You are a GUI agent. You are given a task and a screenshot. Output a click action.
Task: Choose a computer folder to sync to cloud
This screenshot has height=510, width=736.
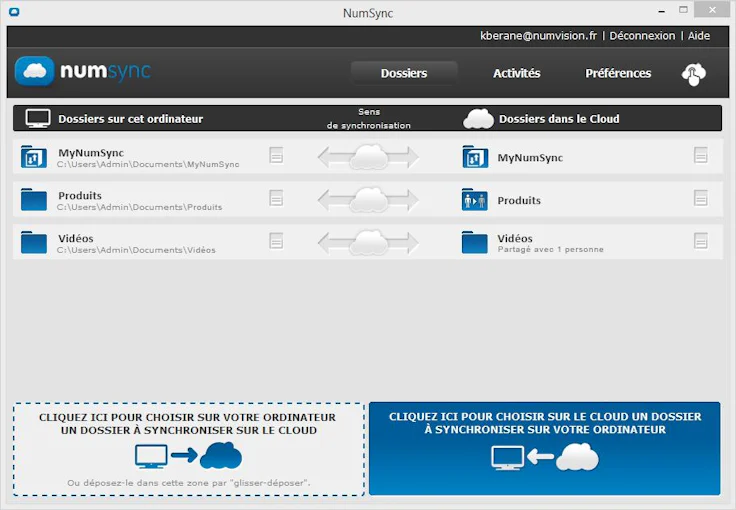click(x=189, y=449)
